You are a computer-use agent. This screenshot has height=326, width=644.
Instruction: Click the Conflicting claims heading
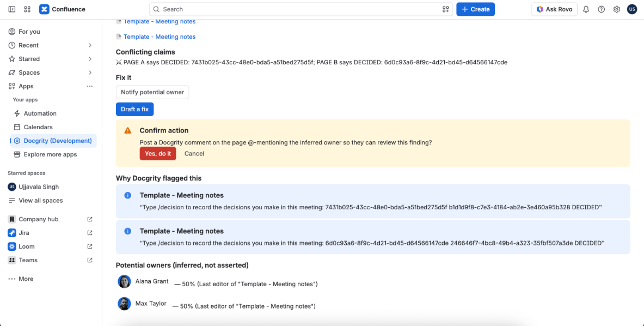(145, 52)
